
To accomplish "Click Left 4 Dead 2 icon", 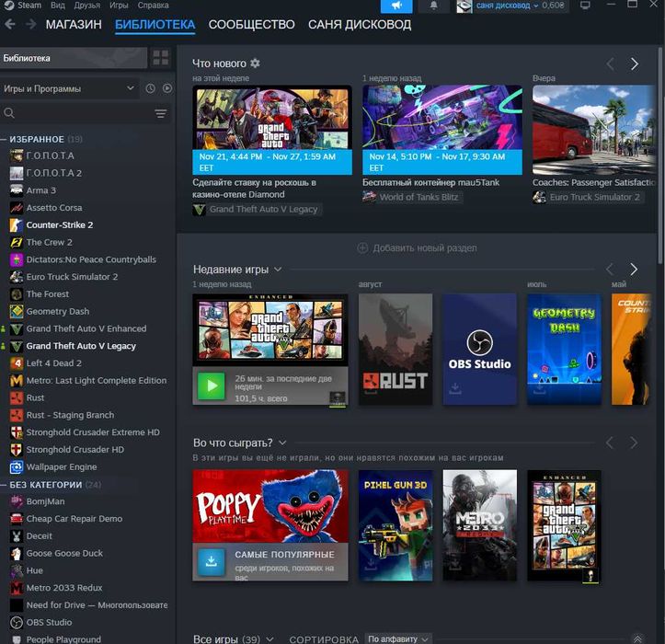I will (x=17, y=363).
